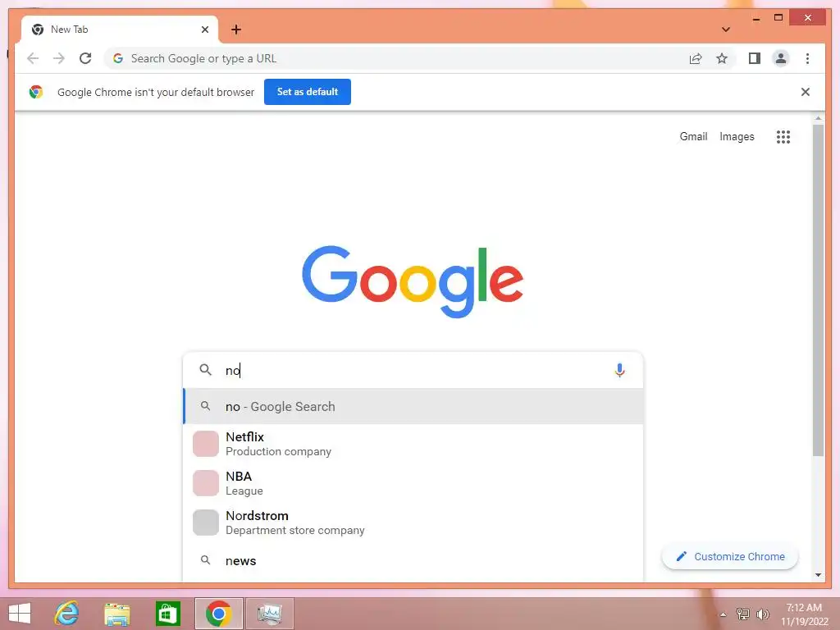This screenshot has width=840, height=630.
Task: Start voice search with the microphone
Action: [619, 370]
